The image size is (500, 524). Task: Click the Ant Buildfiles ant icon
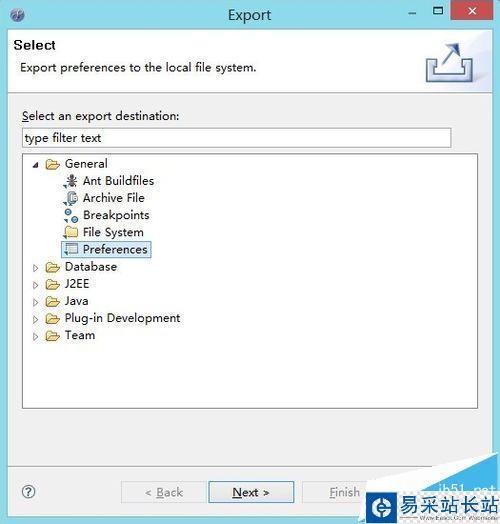71,181
